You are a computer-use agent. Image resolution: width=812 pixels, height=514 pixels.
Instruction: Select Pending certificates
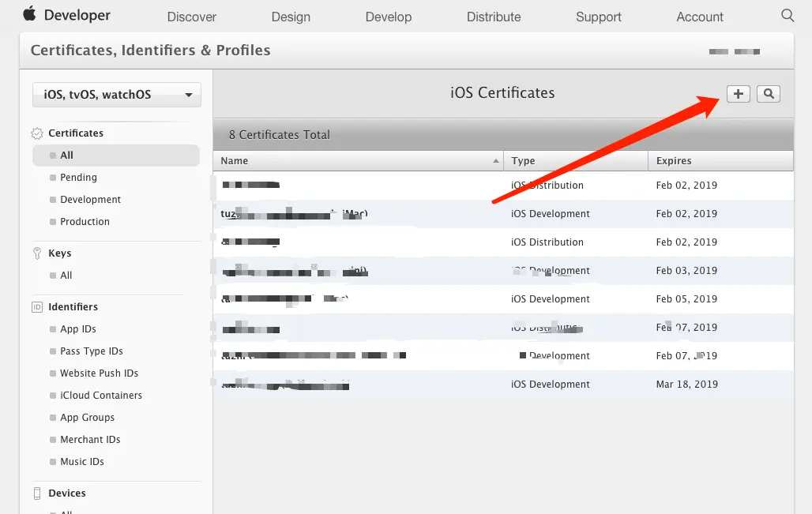pos(78,178)
